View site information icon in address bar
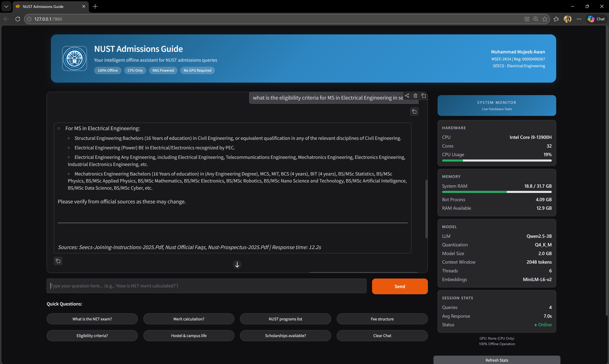Screen dimensions: 609x364 pos(29,19)
